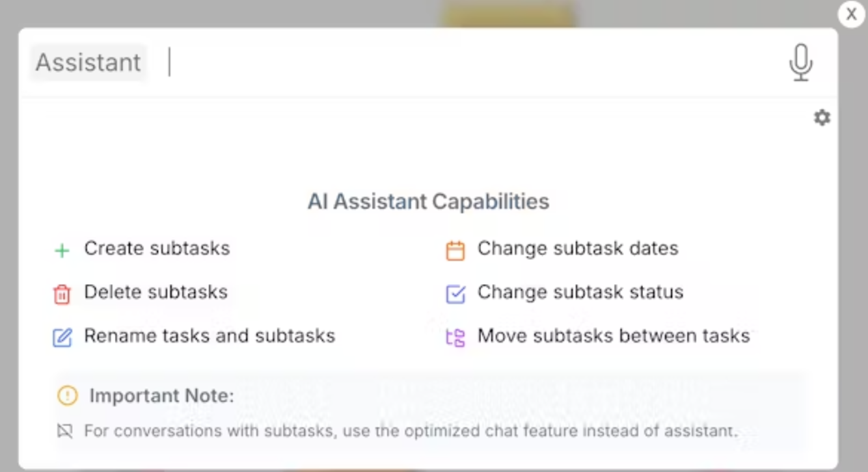Click the Move subtasks hierarchy icon
This screenshot has height=472, width=868.
pos(455,337)
